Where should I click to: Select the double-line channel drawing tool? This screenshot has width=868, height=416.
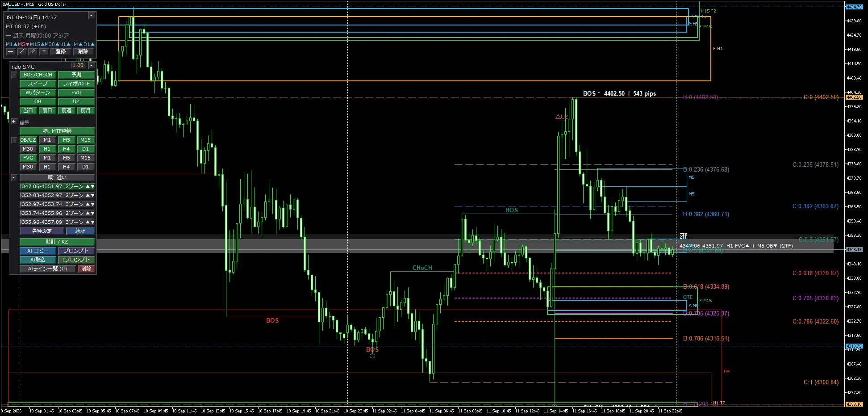[33, 52]
